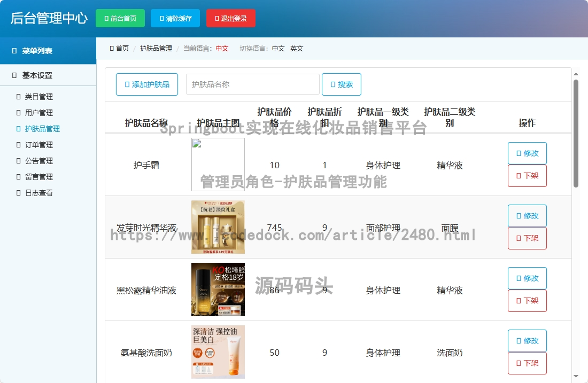Viewport: 588px width, 383px height.
Task: Select 订单管理 menu item
Action: (38, 145)
